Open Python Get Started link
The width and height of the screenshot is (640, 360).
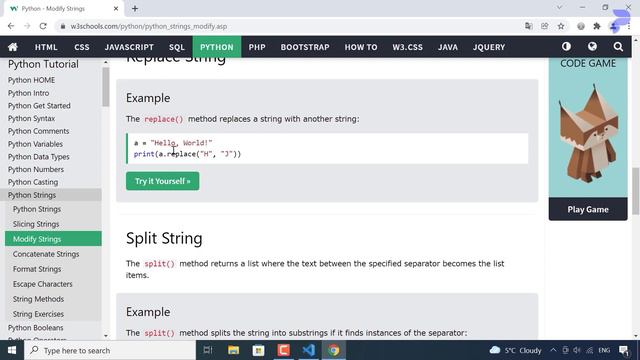coord(39,106)
